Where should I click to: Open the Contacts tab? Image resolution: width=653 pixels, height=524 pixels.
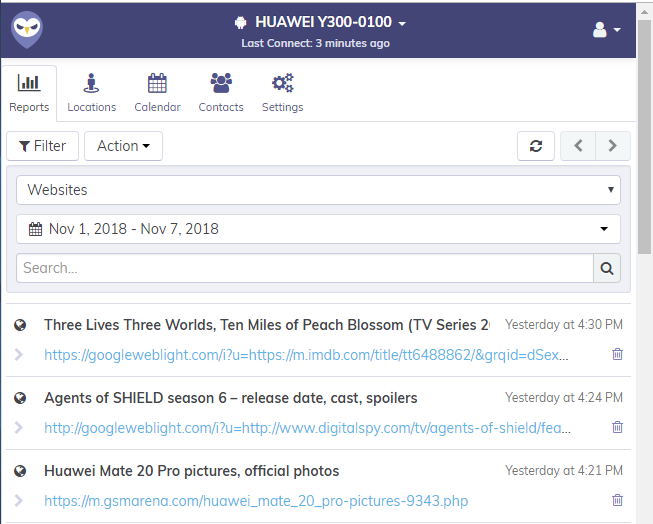[221, 93]
